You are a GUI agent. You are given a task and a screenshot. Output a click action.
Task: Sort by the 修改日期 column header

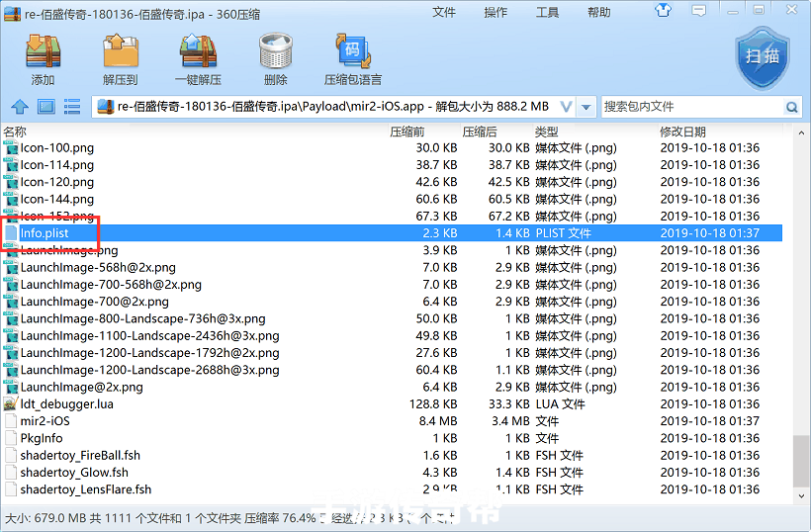click(682, 132)
